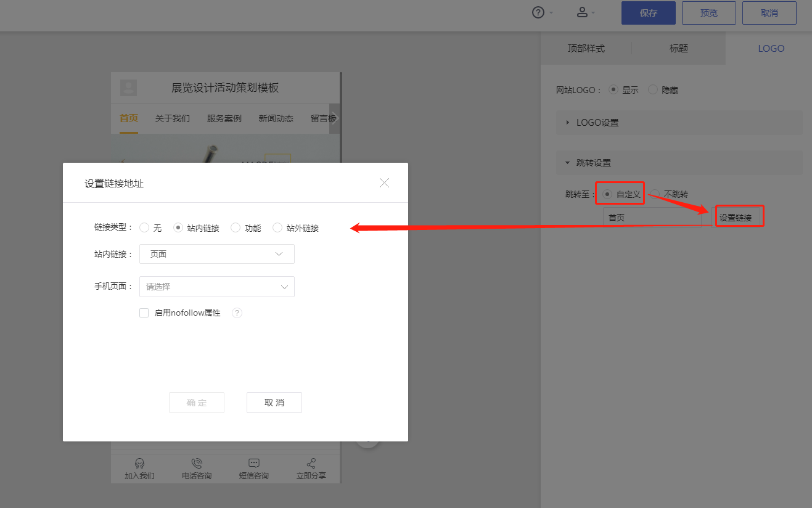Tap the 立即分享 share icon in footer
The height and width of the screenshot is (508, 812).
[311, 464]
